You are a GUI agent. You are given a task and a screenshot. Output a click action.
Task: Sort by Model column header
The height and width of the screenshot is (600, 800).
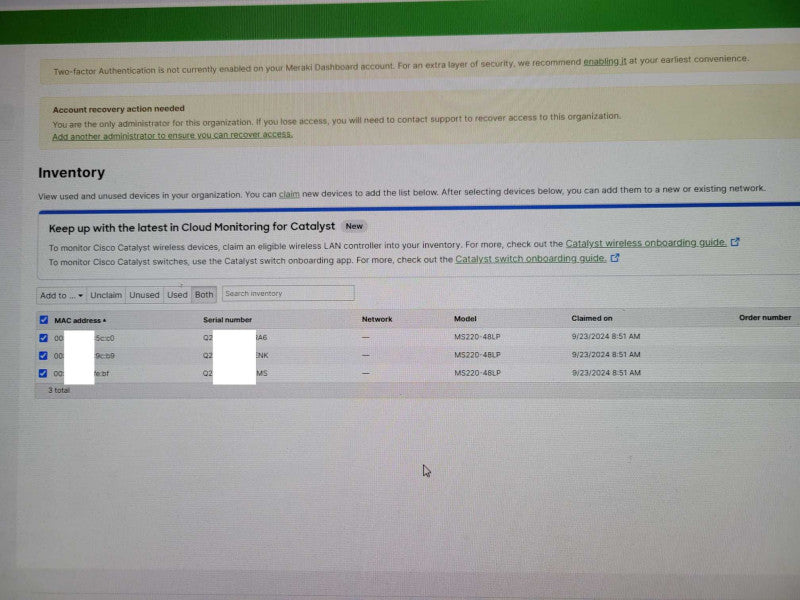click(465, 318)
